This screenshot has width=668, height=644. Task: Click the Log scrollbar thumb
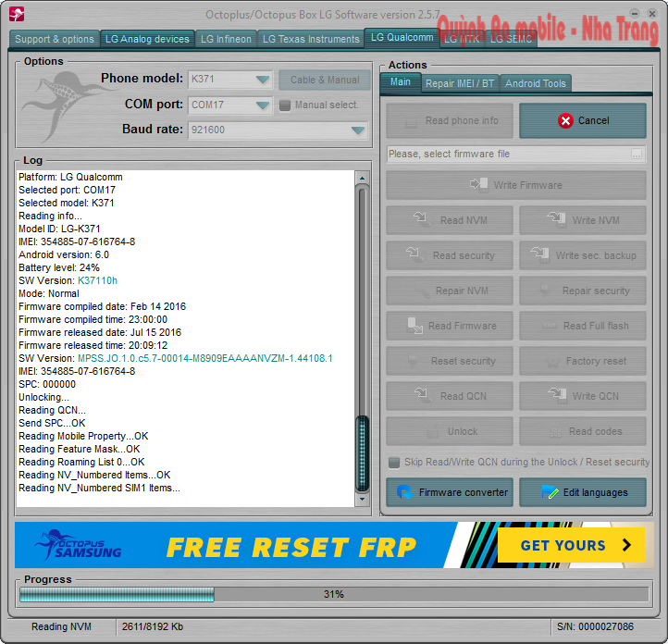point(362,453)
